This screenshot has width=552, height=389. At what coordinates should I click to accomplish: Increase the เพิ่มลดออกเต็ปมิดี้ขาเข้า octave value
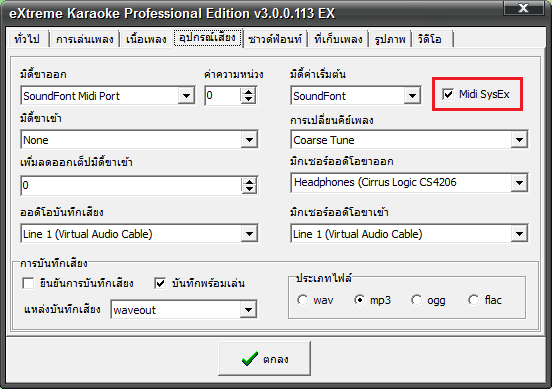[x=249, y=181]
